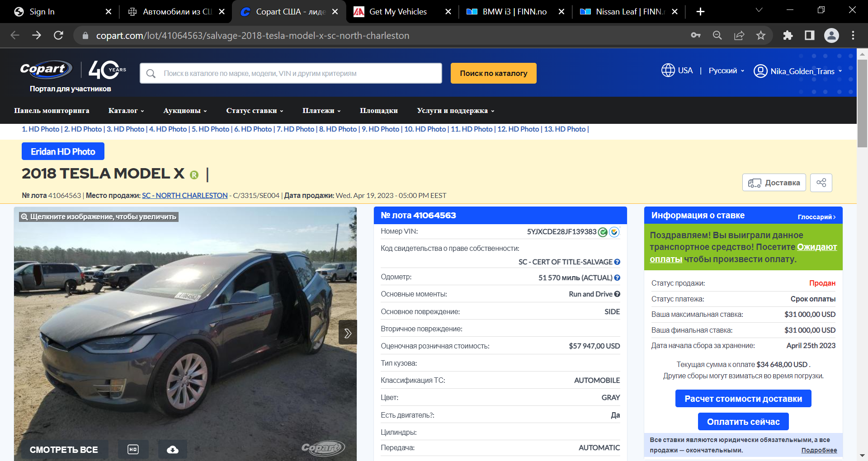Click the Расчет стоимости доставки button
The image size is (868, 461).
pyautogui.click(x=743, y=399)
